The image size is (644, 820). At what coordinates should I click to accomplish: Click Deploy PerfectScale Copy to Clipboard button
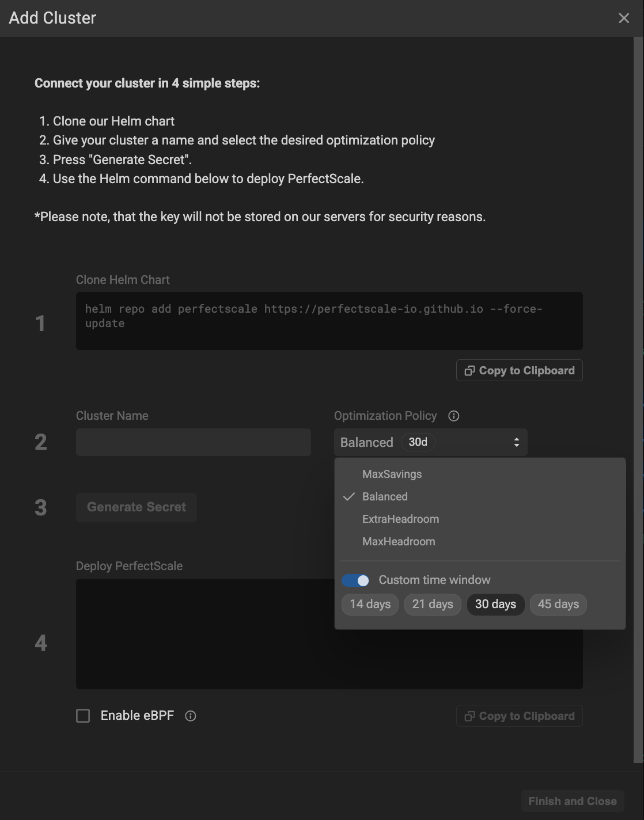point(520,716)
